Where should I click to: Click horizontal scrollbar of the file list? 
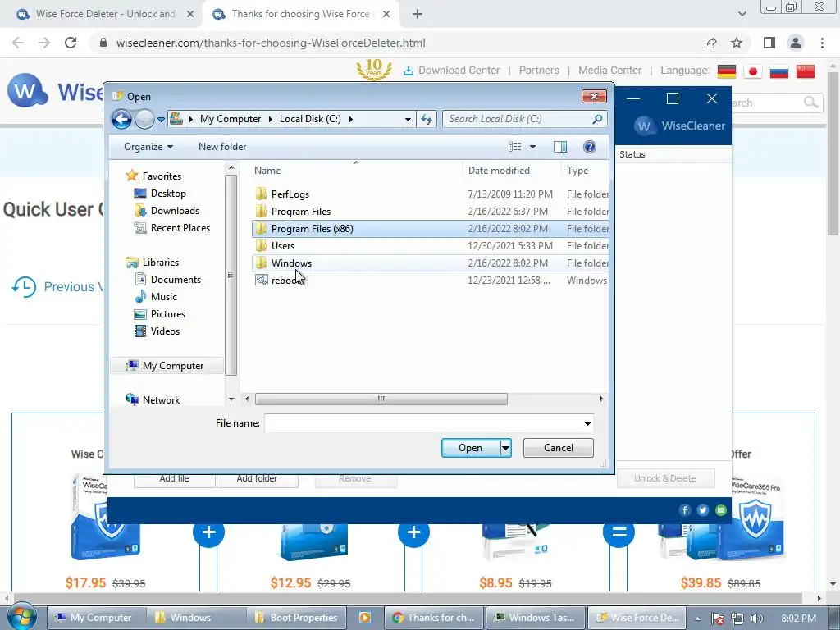coord(381,399)
